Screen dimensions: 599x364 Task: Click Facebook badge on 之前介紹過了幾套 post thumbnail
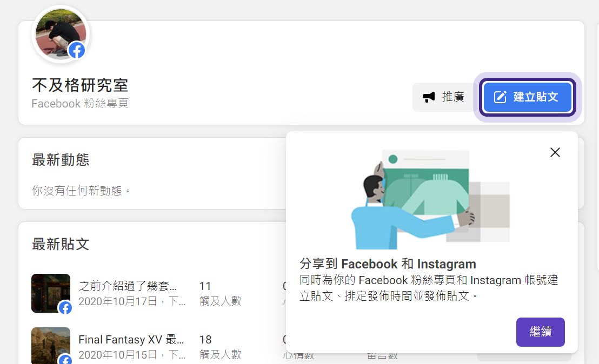point(65,307)
